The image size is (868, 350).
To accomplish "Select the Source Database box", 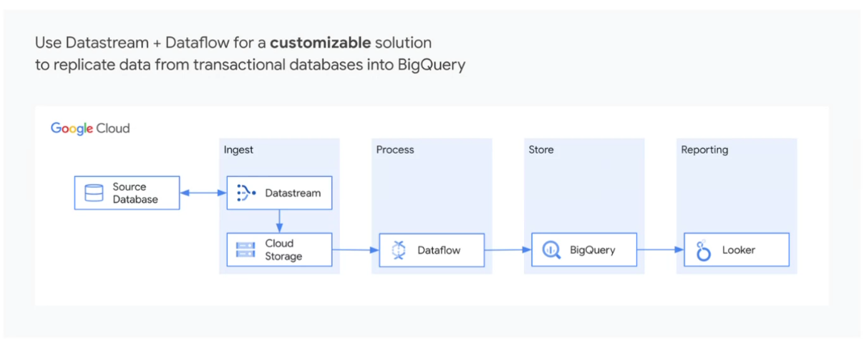I will [x=128, y=192].
